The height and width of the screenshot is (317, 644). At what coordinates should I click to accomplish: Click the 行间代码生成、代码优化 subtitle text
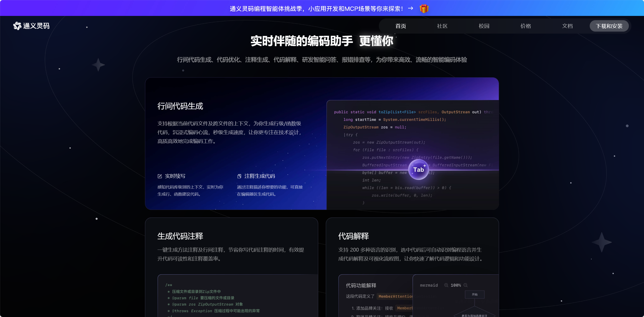(x=322, y=60)
